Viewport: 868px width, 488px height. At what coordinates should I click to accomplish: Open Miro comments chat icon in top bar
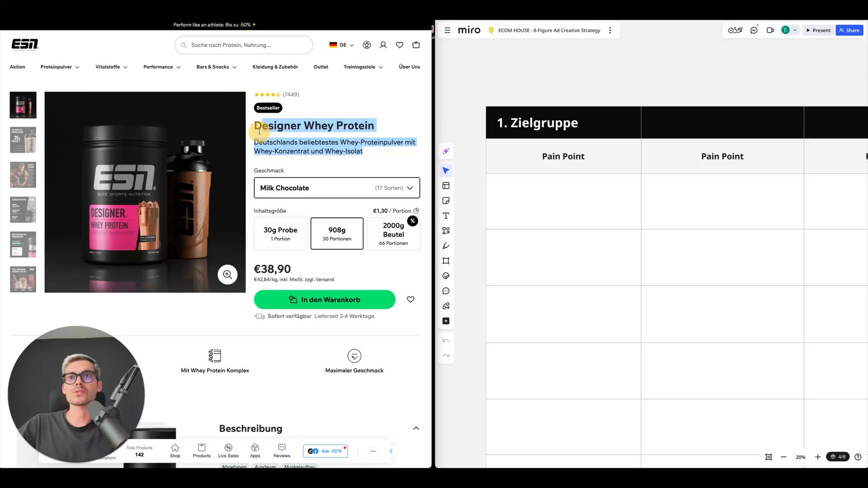754,30
